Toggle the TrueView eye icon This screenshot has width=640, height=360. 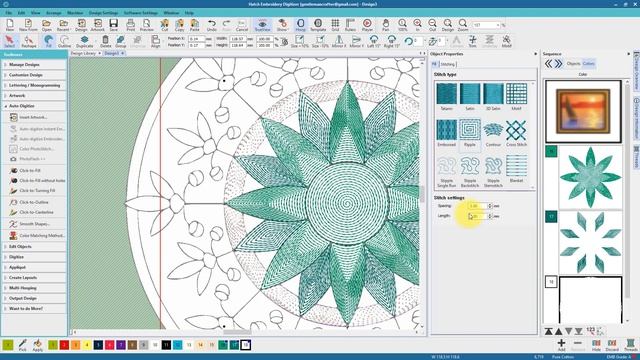[x=262, y=25]
